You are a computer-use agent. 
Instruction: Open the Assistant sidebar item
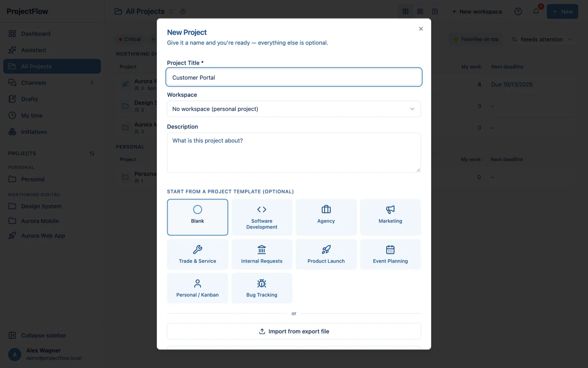[52, 50]
